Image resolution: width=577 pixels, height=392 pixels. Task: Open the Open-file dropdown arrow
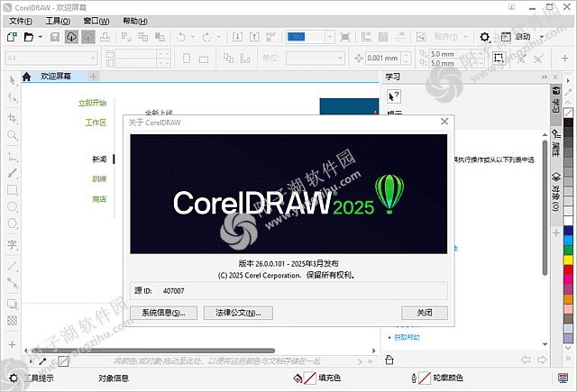(x=41, y=37)
